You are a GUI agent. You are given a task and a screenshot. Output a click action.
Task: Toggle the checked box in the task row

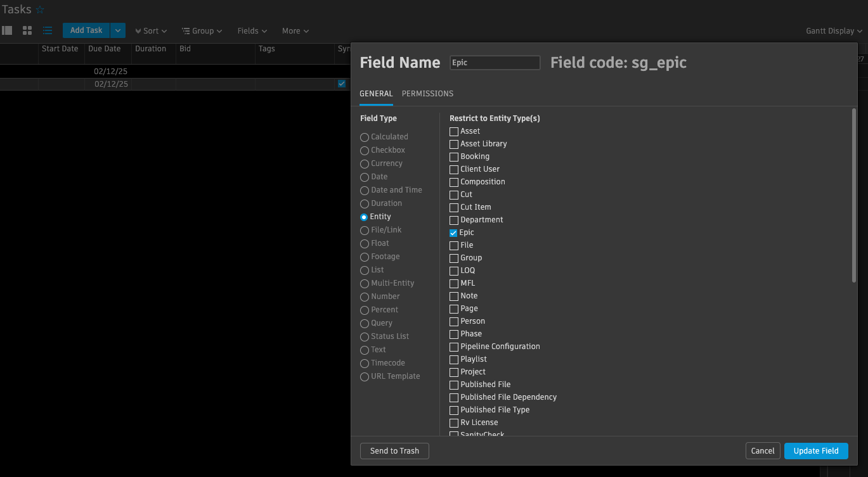click(342, 84)
